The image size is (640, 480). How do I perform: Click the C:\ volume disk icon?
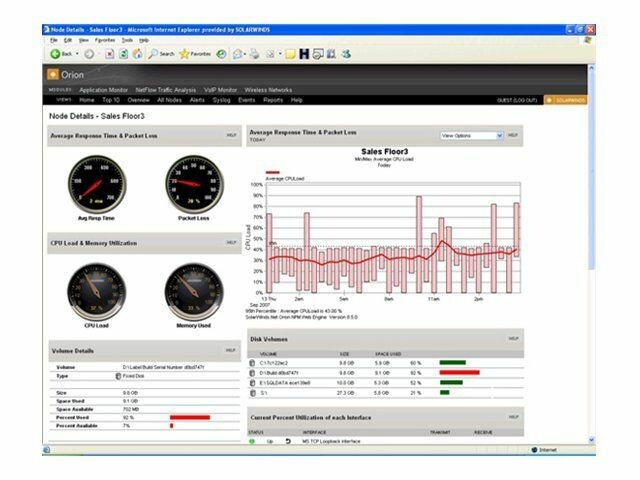[253, 362]
